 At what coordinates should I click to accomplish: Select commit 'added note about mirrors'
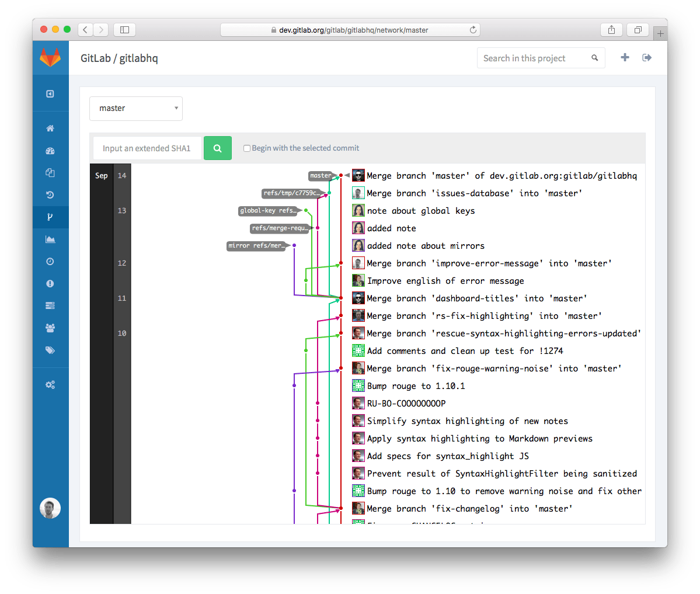click(426, 246)
